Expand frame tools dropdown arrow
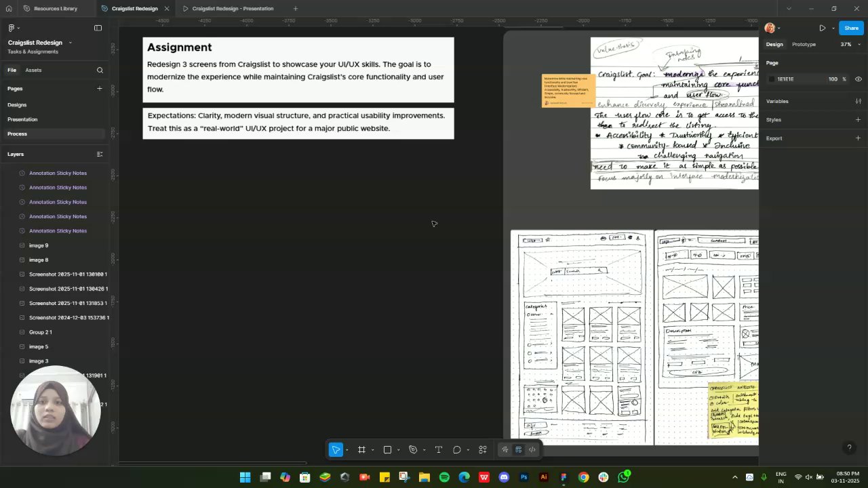The image size is (868, 488). point(372,450)
